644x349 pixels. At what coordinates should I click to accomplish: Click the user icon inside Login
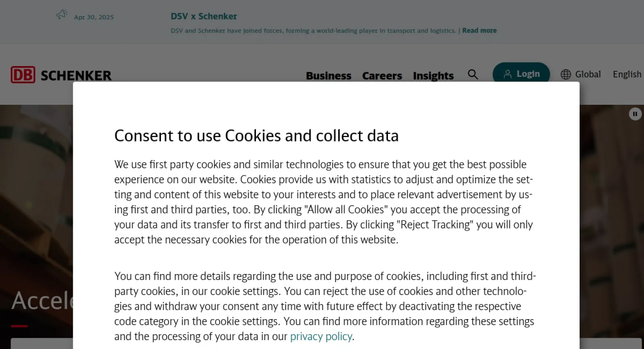point(508,74)
